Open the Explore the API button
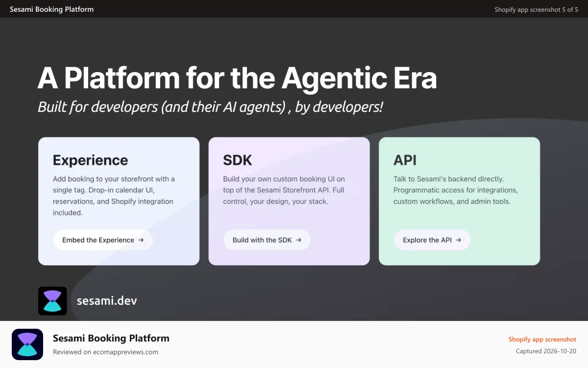The width and height of the screenshot is (588, 368). click(432, 240)
